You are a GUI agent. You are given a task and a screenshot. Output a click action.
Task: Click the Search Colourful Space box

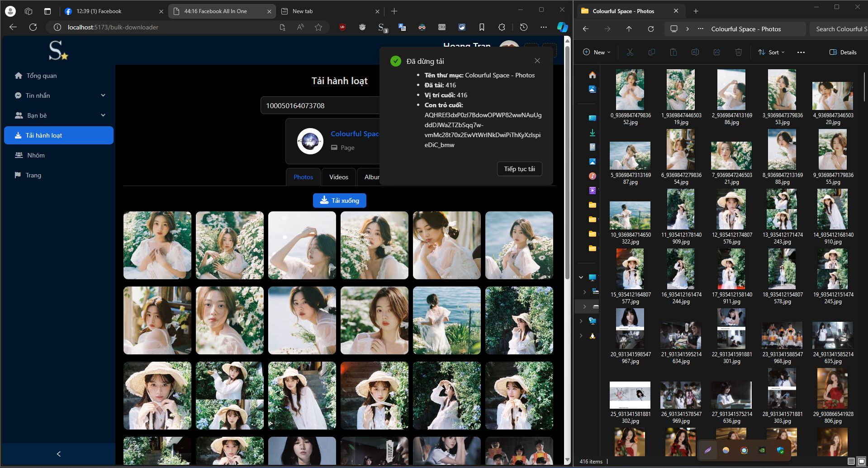(x=839, y=29)
